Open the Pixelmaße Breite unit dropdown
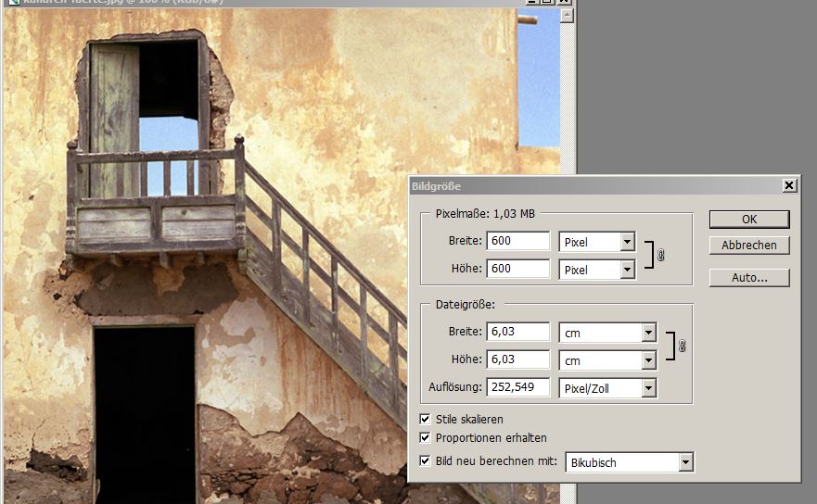Screen dimensions: 817x504 (627, 242)
